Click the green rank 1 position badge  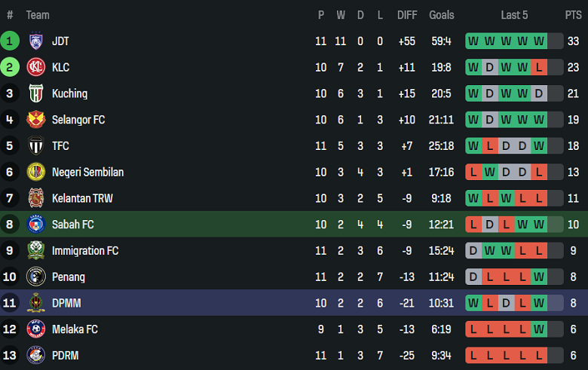point(11,41)
